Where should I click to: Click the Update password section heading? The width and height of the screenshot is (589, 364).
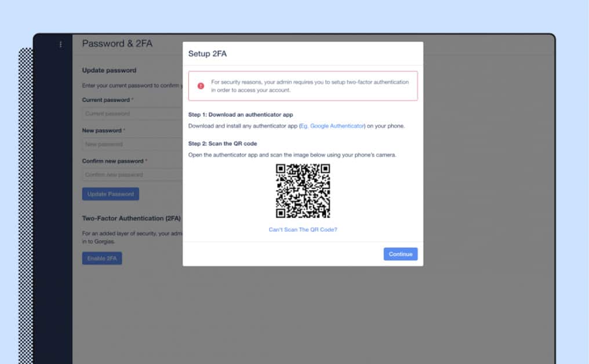[109, 70]
